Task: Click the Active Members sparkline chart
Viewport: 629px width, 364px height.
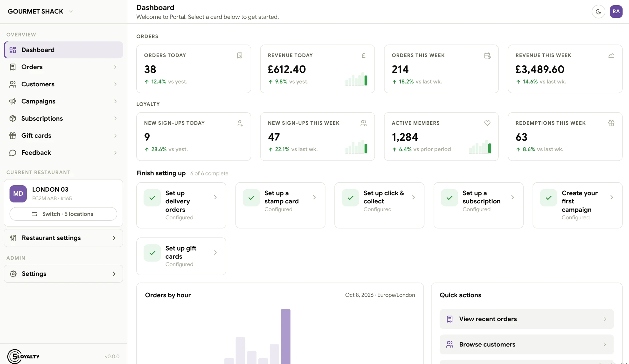Action: 480,147
